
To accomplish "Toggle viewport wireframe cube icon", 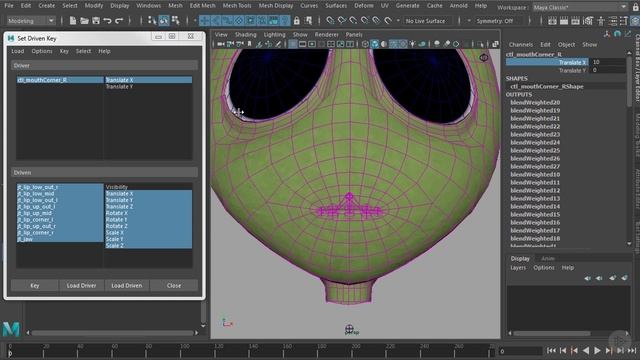I will (x=365, y=44).
